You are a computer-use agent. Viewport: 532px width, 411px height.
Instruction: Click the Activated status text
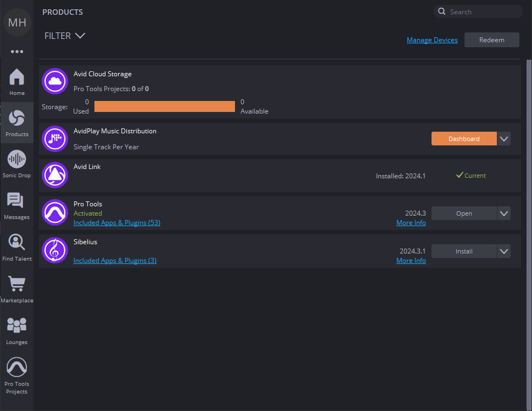87,213
